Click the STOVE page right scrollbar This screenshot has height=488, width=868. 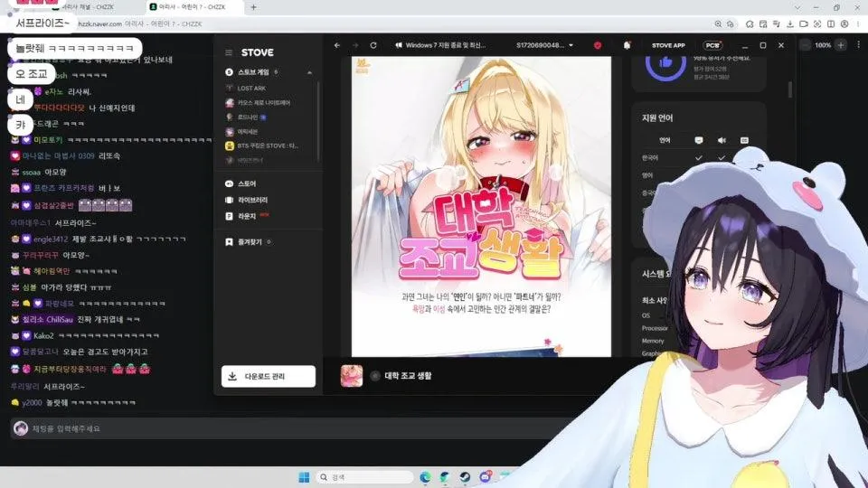point(790,89)
